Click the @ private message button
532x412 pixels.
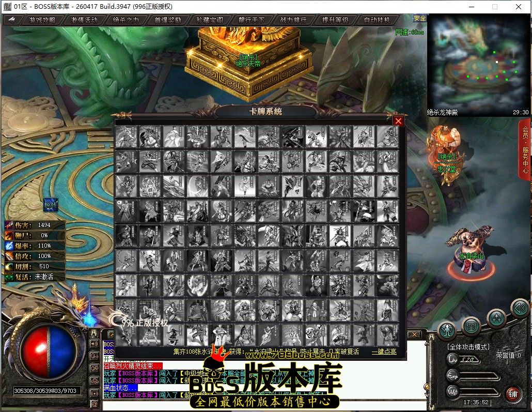click(94, 404)
